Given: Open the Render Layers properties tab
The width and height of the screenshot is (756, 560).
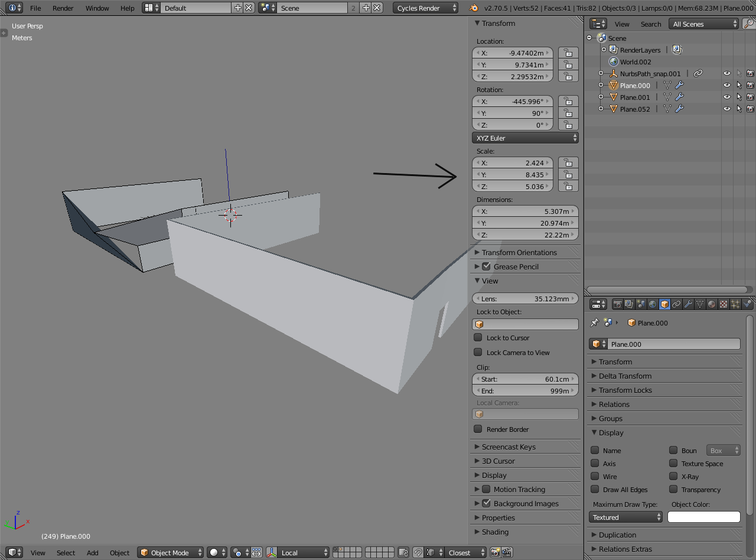Looking at the screenshot, I should tap(629, 304).
